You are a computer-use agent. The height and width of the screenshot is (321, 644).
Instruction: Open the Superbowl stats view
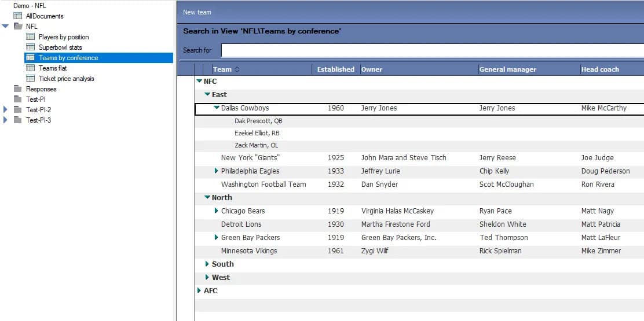coord(60,47)
